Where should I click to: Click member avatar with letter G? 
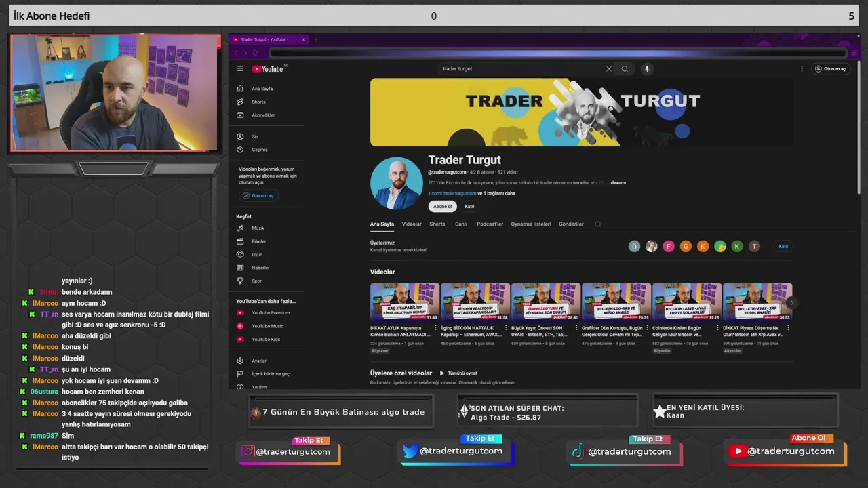tap(686, 247)
